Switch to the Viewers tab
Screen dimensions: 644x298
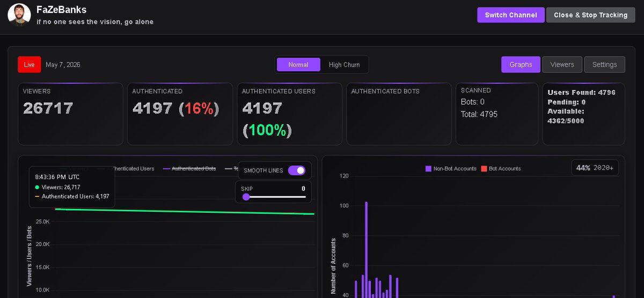coord(562,64)
